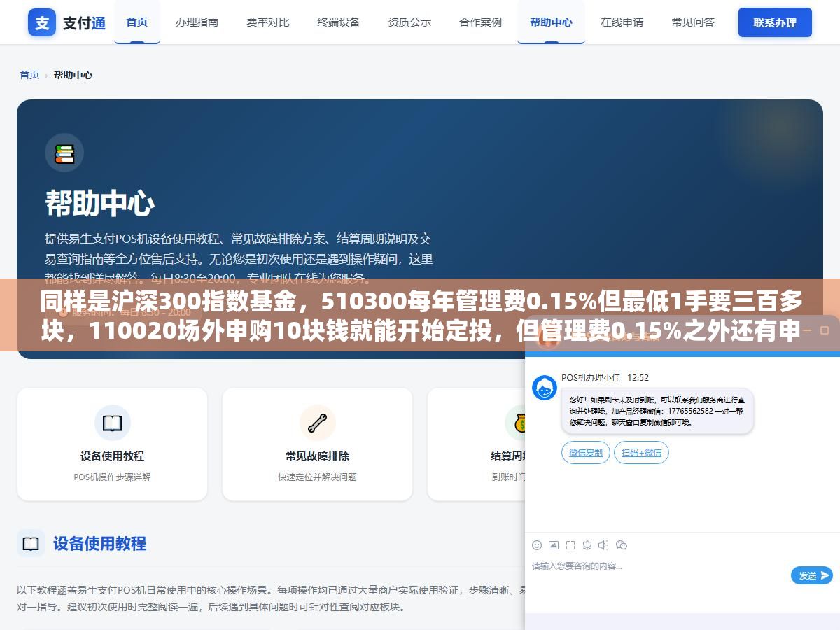840x630 pixels.
Task: Open the 设备使用教程 card title
Action: 112,456
